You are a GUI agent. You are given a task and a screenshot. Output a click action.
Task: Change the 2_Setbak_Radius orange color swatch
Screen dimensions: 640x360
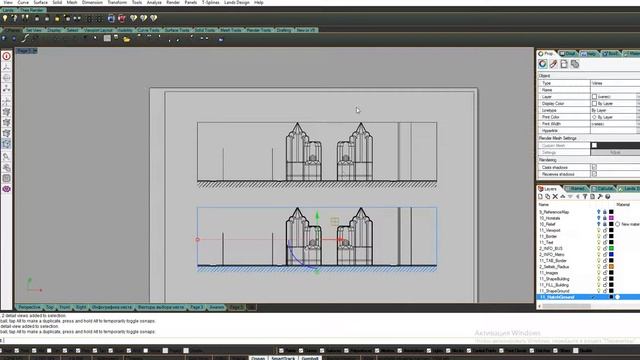click(x=611, y=267)
